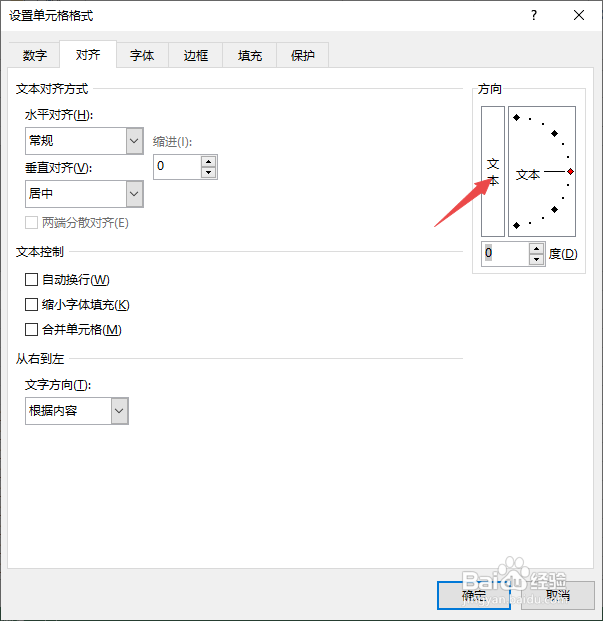Click the 确定 button
The image size is (603, 621).
point(474,595)
